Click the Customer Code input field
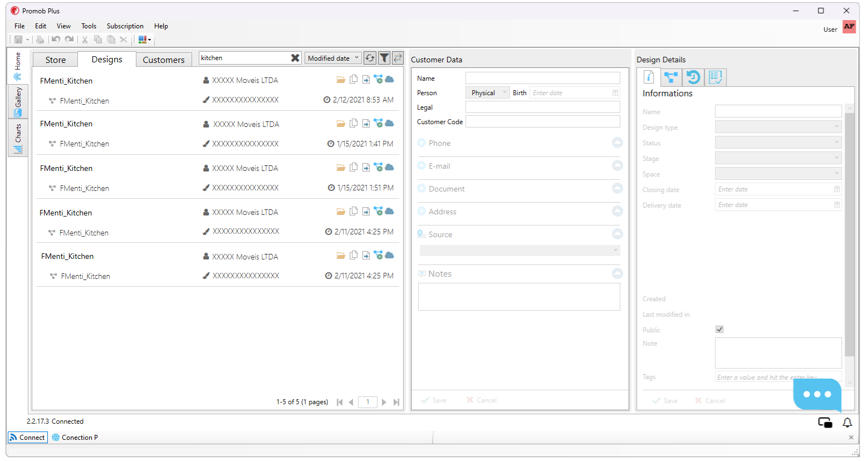The width and height of the screenshot is (868, 461). [x=543, y=121]
